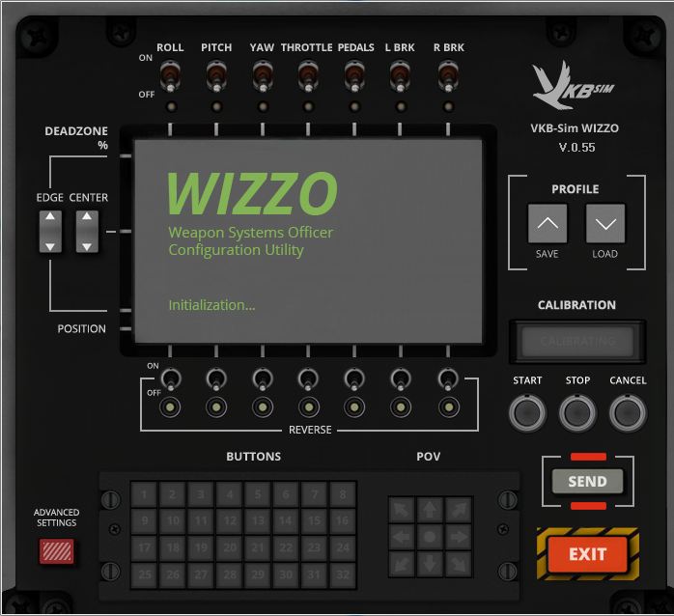This screenshot has height=616, width=674.
Task: Click the DEADZONE % label
Action: pyautogui.click(x=76, y=137)
